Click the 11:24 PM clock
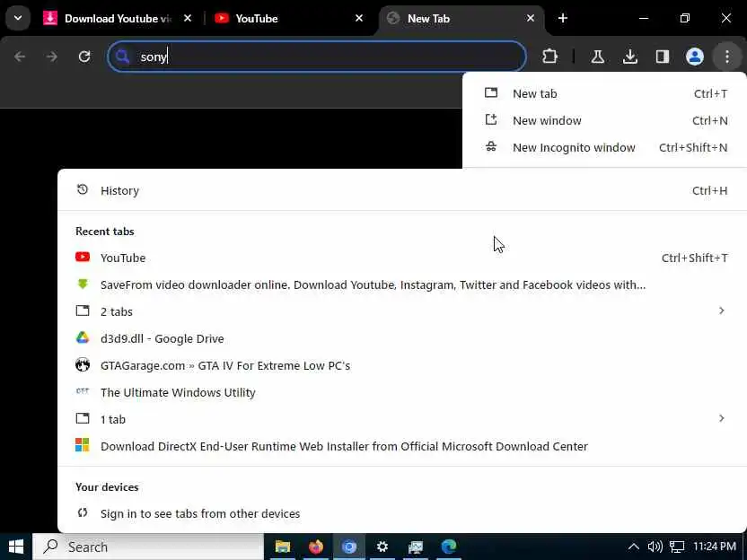The width and height of the screenshot is (747, 560). tap(714, 547)
